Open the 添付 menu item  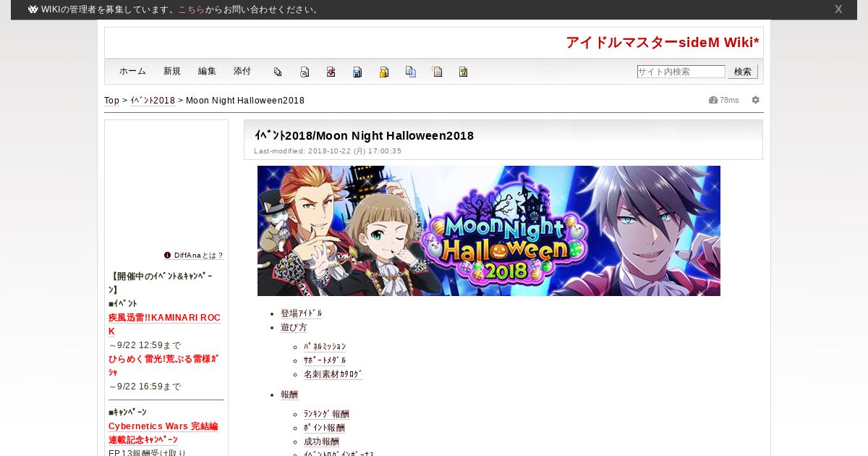pyautogui.click(x=242, y=72)
